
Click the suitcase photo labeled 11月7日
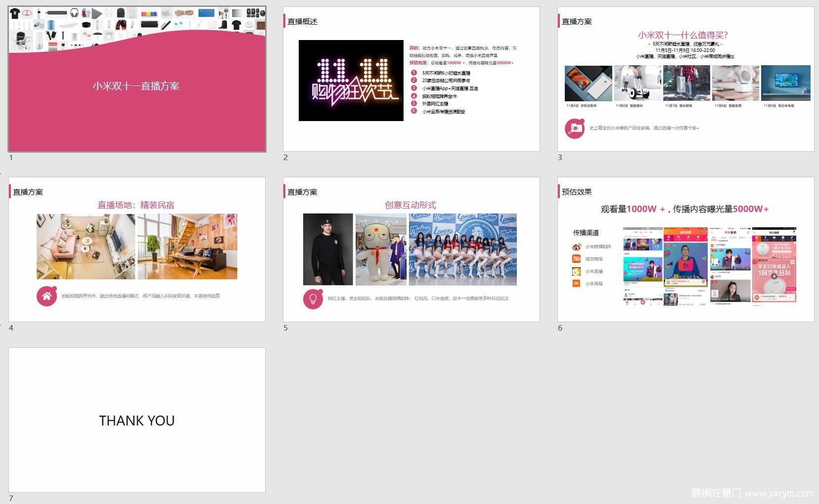pos(686,83)
